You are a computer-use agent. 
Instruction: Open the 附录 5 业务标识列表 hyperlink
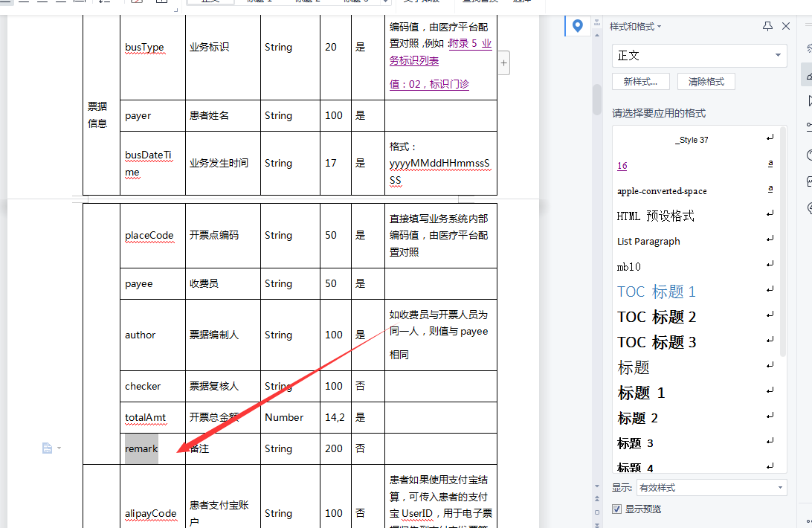440,52
